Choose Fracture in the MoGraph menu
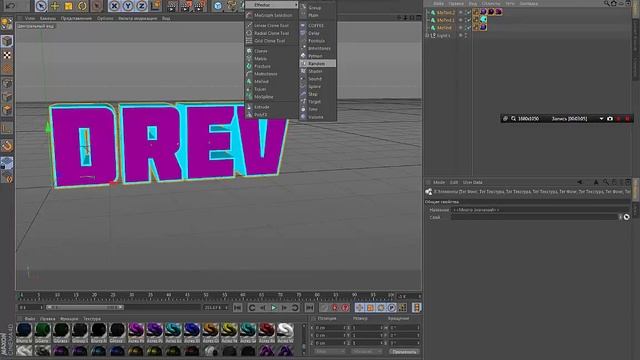 271,66
